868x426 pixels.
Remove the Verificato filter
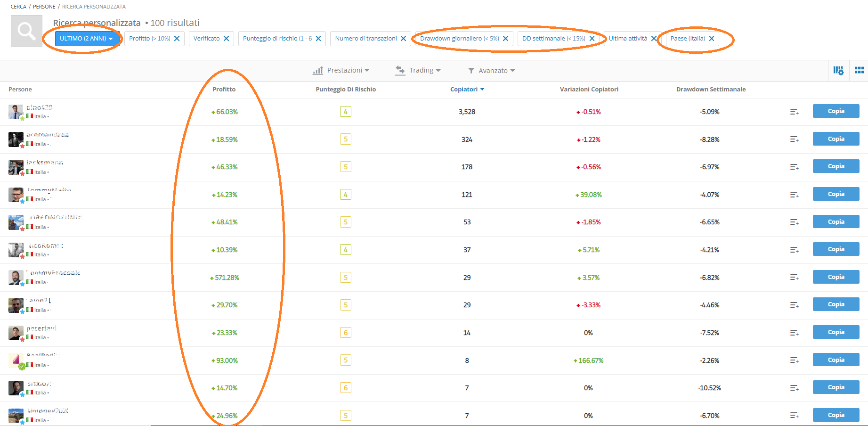[227, 39]
